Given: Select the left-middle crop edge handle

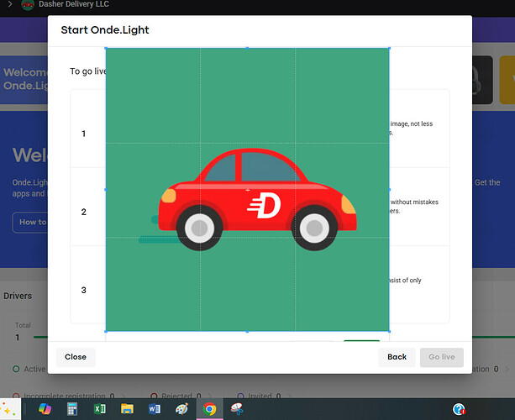Looking at the screenshot, I should coord(105,190).
